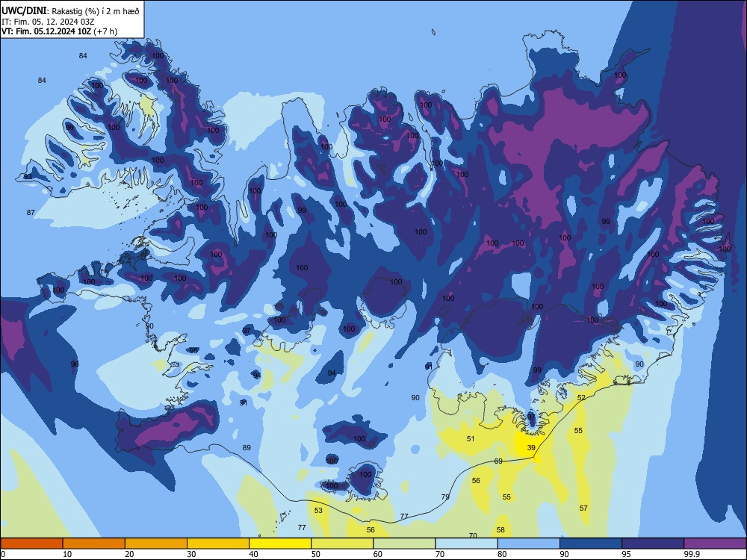The image size is (747, 560).
Task: Click the map humidity value 53
Action: click(318, 510)
